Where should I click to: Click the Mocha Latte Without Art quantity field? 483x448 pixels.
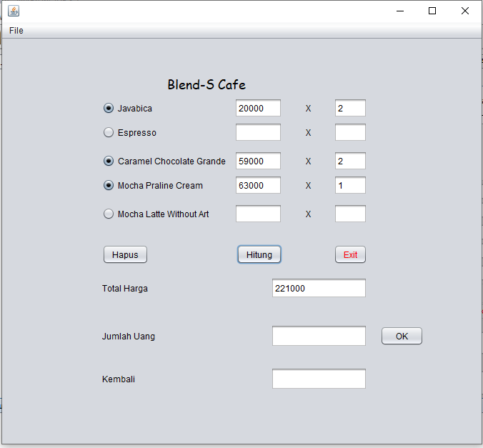(350, 214)
